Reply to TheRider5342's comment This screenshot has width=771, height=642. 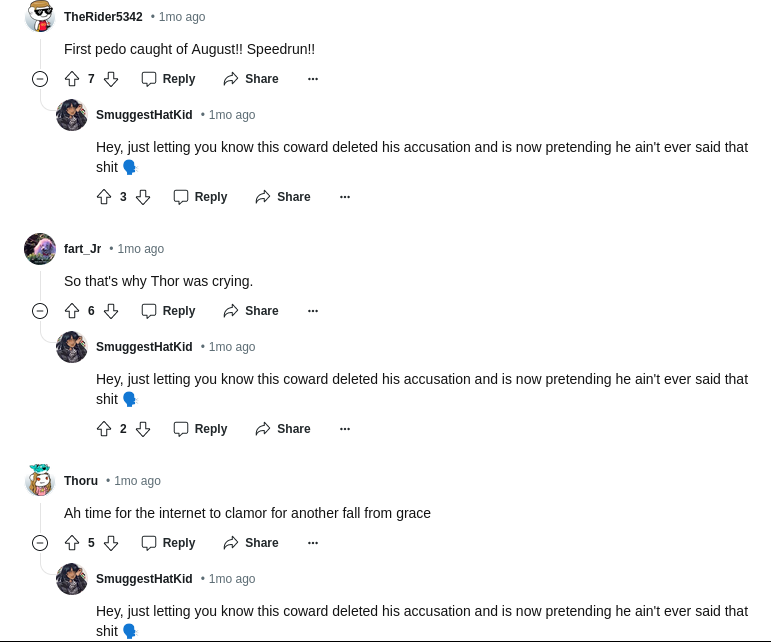point(168,79)
